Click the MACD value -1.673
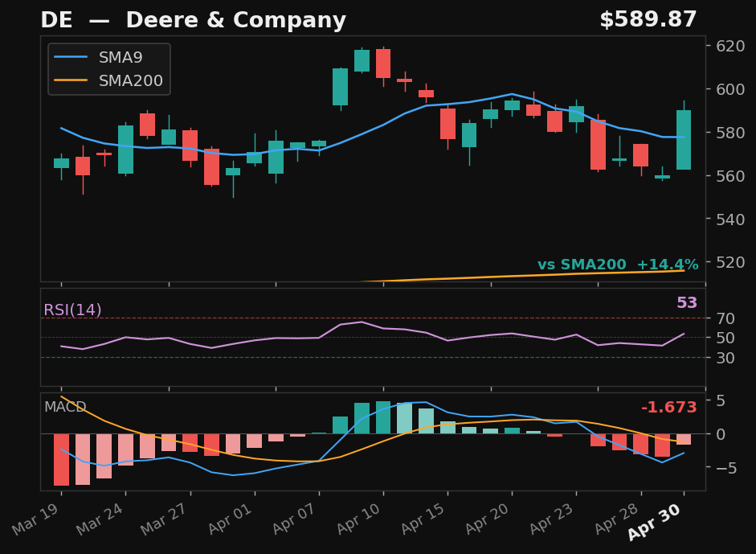The image size is (756, 554). pyautogui.click(x=668, y=408)
